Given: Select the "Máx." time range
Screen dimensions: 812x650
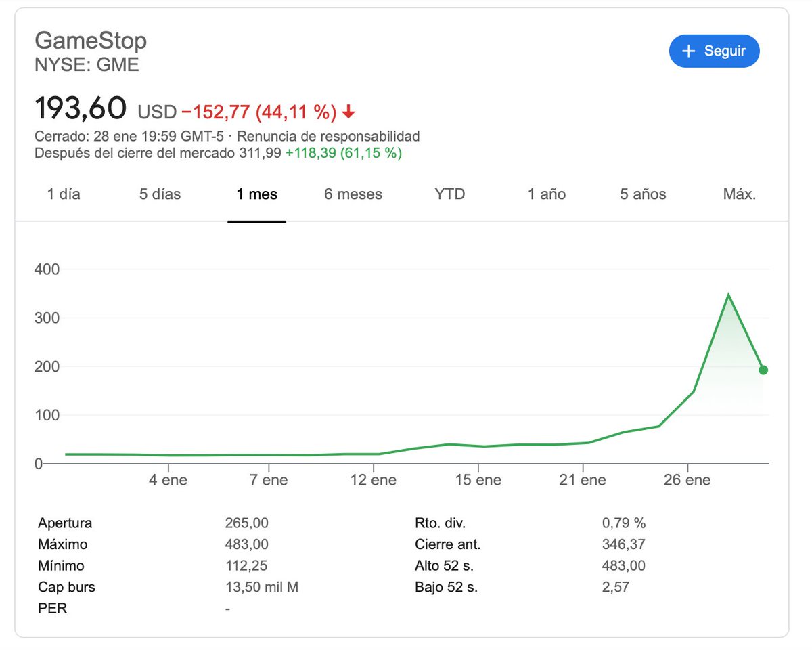Looking at the screenshot, I should (738, 194).
